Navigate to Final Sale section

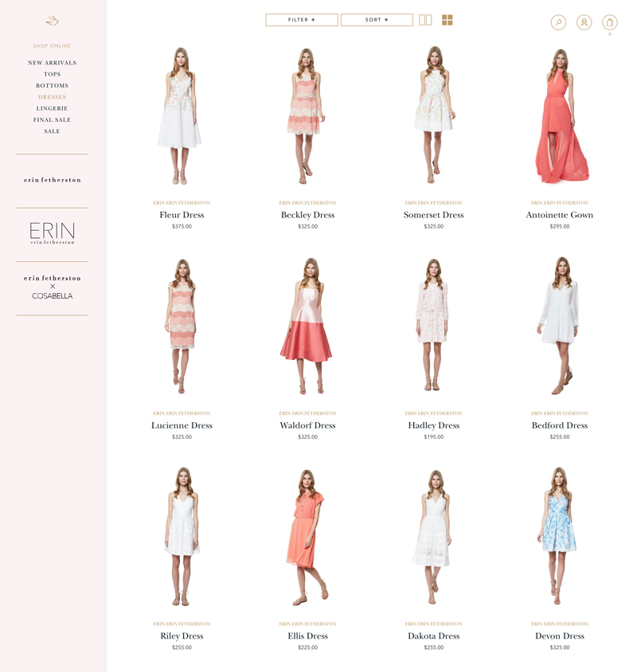[x=52, y=119]
